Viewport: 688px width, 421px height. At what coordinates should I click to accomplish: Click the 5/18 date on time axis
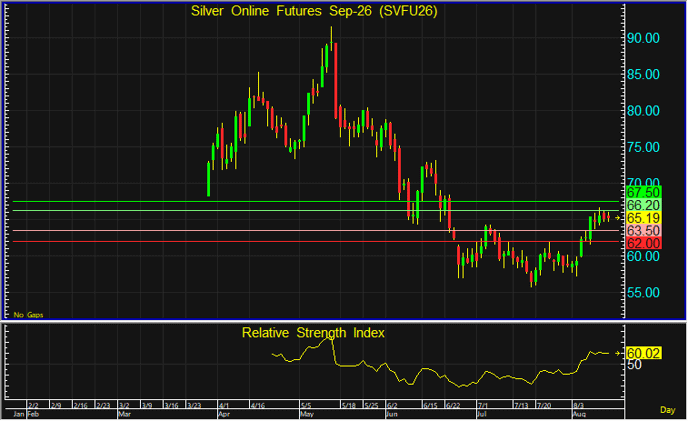coord(349,405)
